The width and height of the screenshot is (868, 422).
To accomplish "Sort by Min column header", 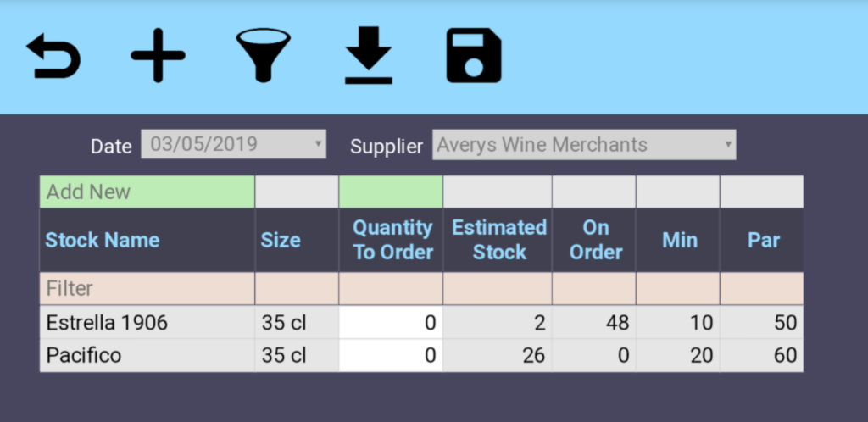I will [x=680, y=241].
